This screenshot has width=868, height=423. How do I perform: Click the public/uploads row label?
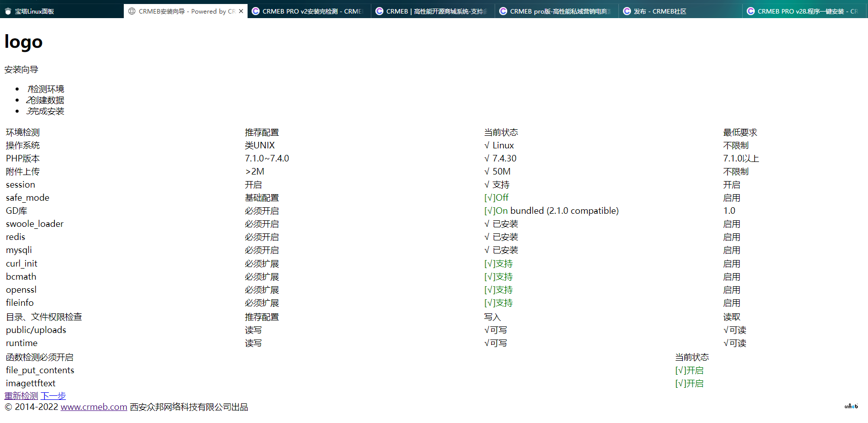pyautogui.click(x=36, y=330)
